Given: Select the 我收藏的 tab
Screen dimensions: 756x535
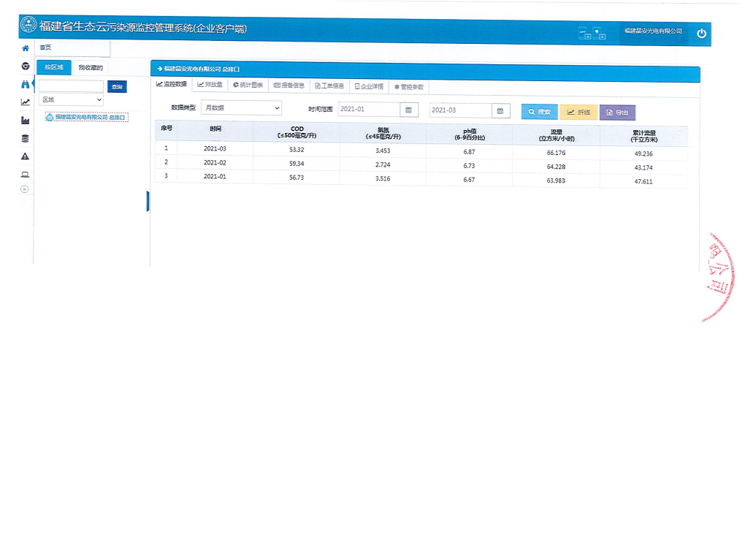Looking at the screenshot, I should (91, 68).
